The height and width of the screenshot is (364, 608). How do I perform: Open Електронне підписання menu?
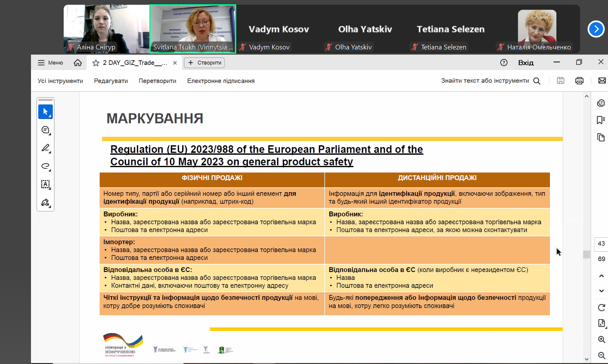[x=221, y=81]
